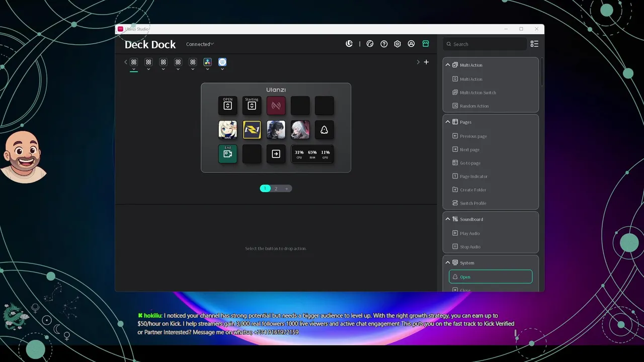Open the green store icon in the header

click(426, 44)
